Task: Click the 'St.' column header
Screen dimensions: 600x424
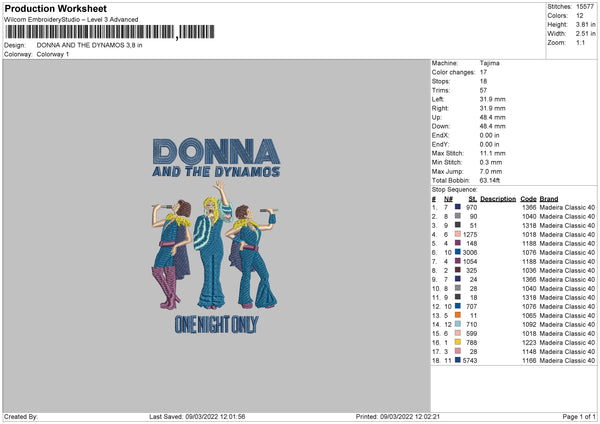Action: (x=473, y=199)
